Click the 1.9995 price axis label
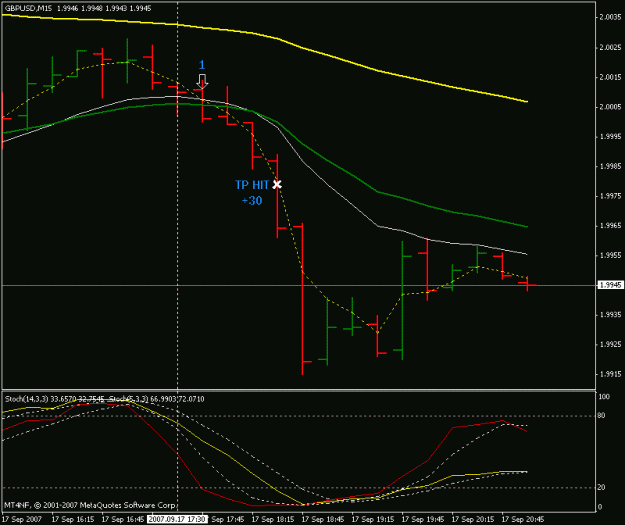Screen dimensions: 625x525 point(611,137)
